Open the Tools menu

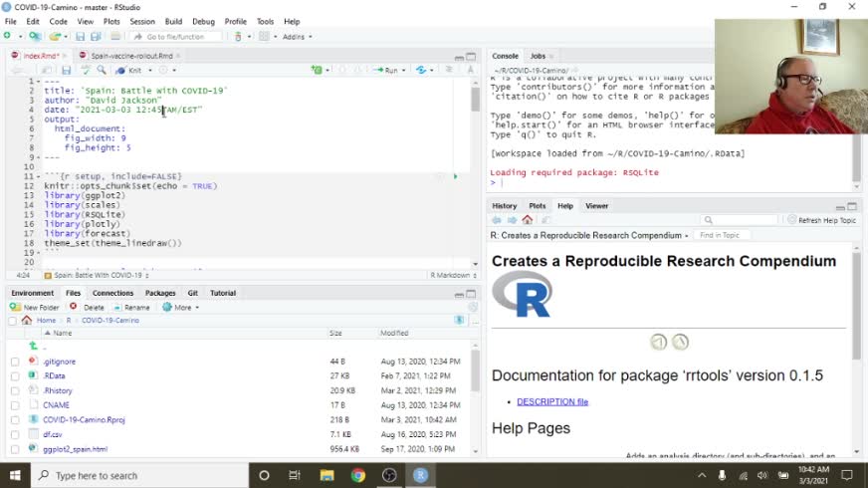point(265,22)
